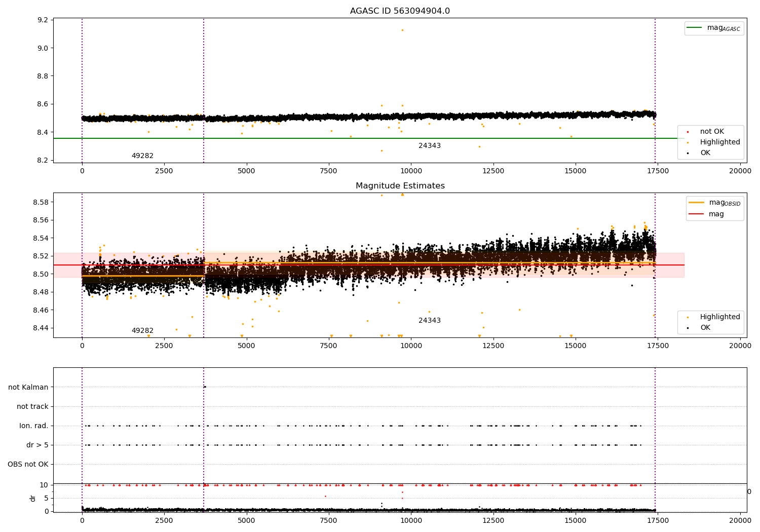This screenshot has height=532, width=760.
Task: Click the 8.44 y-axis tick label
Action: (41, 328)
